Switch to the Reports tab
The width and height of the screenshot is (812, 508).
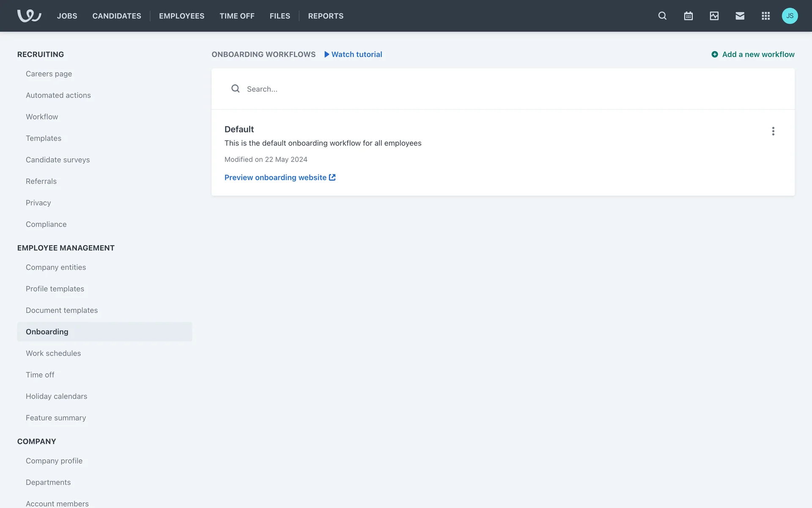pyautogui.click(x=326, y=16)
